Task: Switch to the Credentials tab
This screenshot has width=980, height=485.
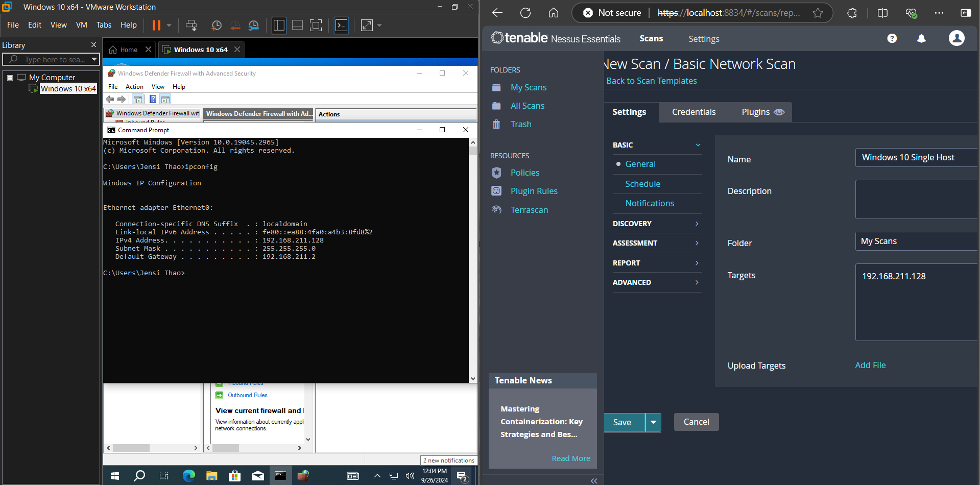Action: pos(694,112)
